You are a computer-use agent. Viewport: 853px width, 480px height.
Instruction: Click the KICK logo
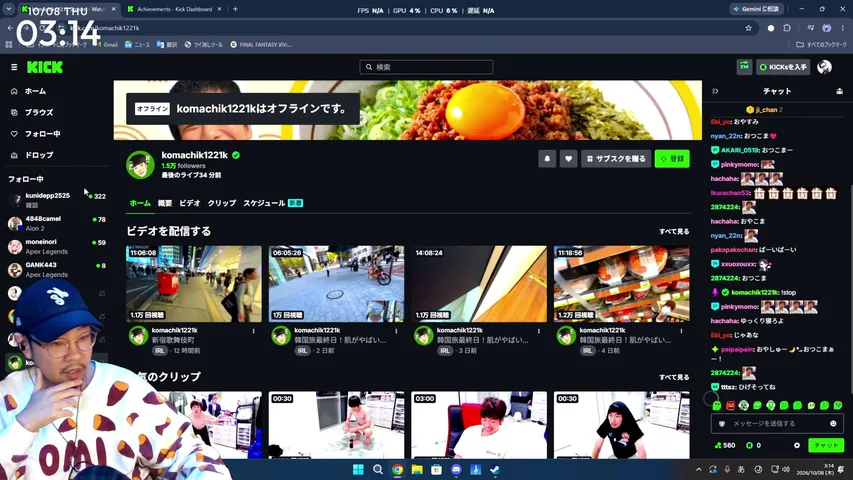click(x=45, y=67)
